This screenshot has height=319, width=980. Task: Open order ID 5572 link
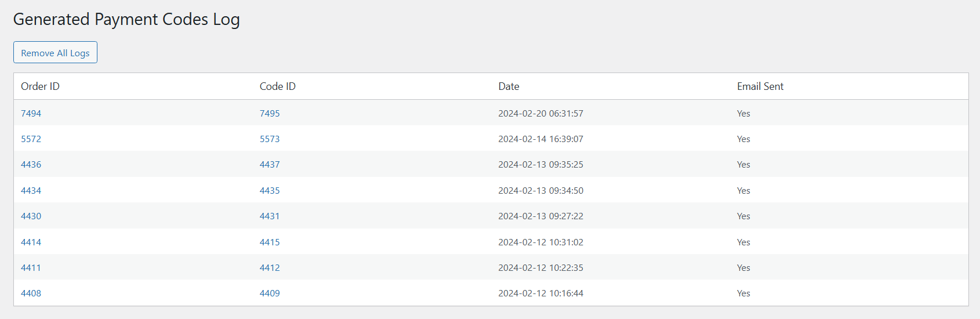coord(31,139)
